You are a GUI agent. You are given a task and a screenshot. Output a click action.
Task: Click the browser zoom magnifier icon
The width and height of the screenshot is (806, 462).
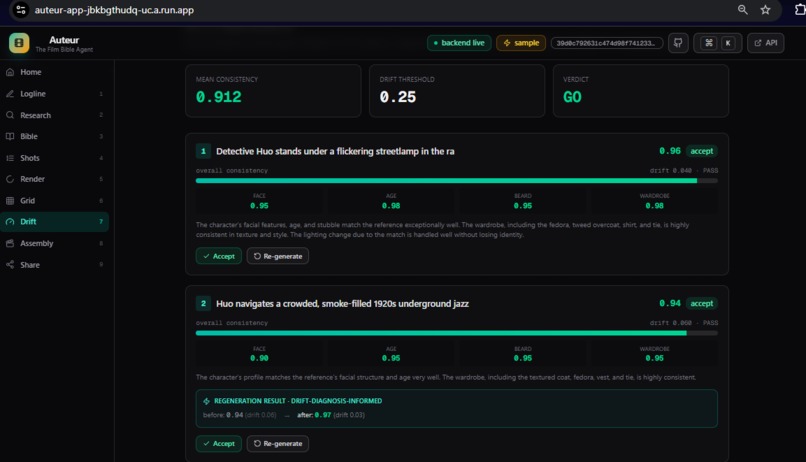tap(742, 10)
